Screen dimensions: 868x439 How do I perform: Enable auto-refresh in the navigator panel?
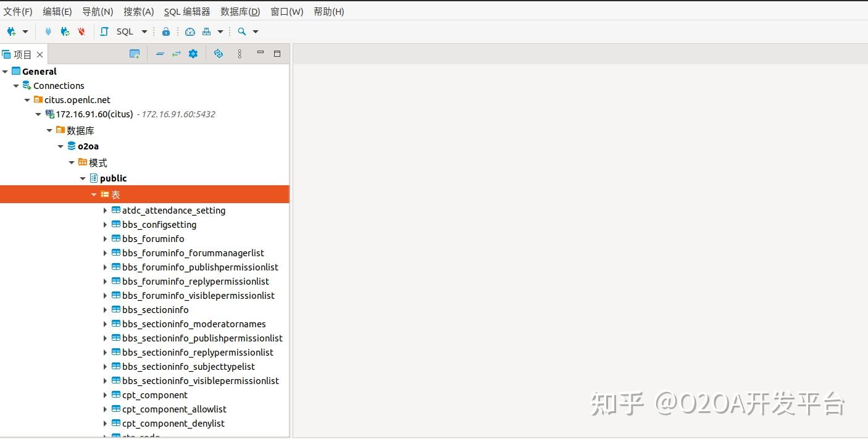(218, 54)
